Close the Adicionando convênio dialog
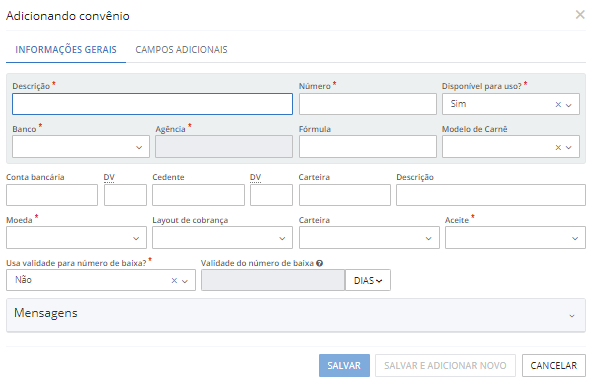The height and width of the screenshot is (381, 592). point(580,15)
